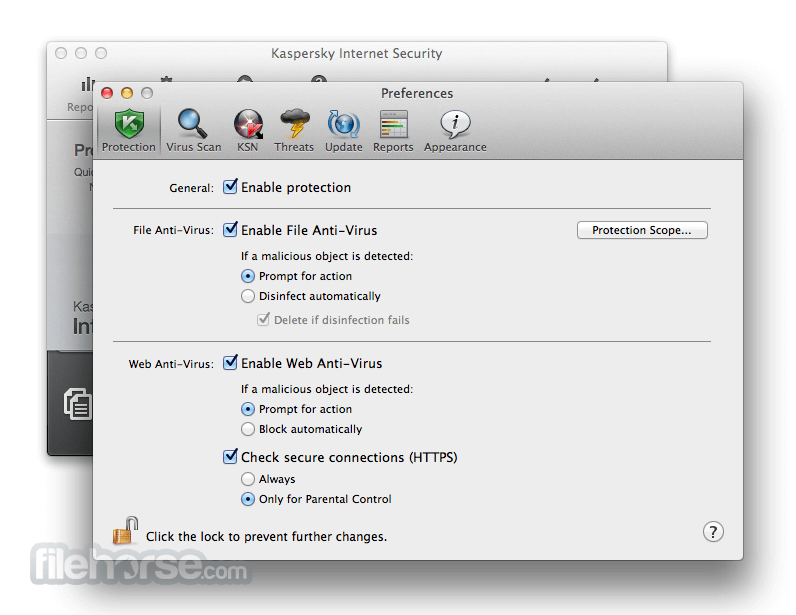Click 'Click the lock to prevent further changes' text
The height and width of the screenshot is (615, 796).
267,537
